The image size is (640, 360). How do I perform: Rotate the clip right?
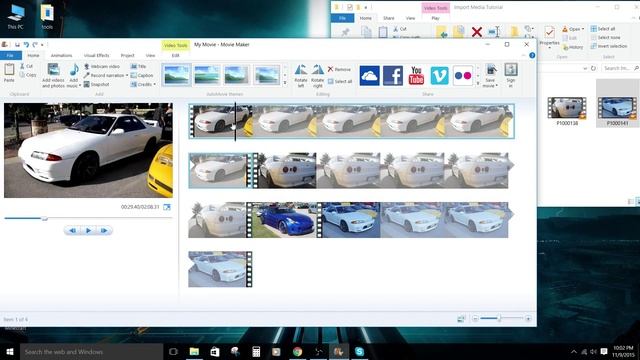point(317,76)
